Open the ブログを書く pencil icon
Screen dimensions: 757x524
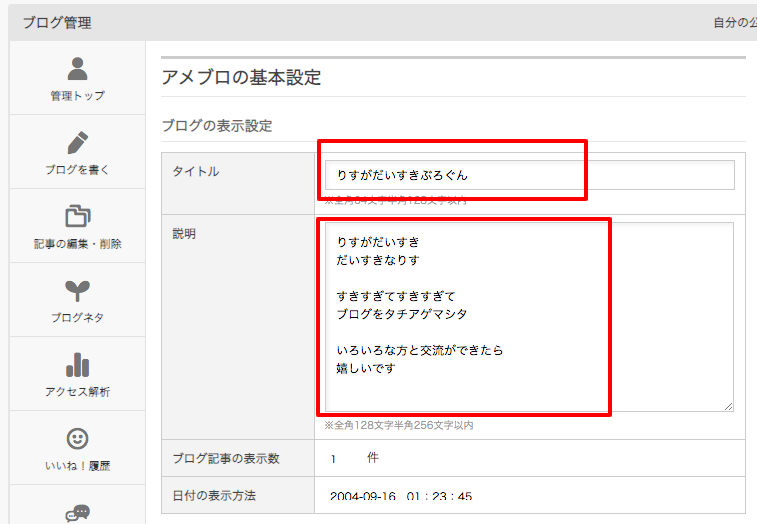77,142
